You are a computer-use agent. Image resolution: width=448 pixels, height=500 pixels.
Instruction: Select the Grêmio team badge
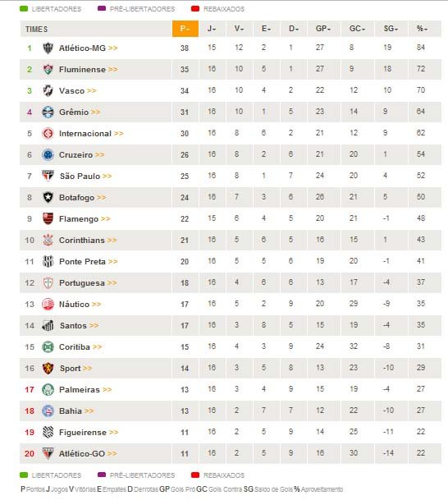coord(48,112)
